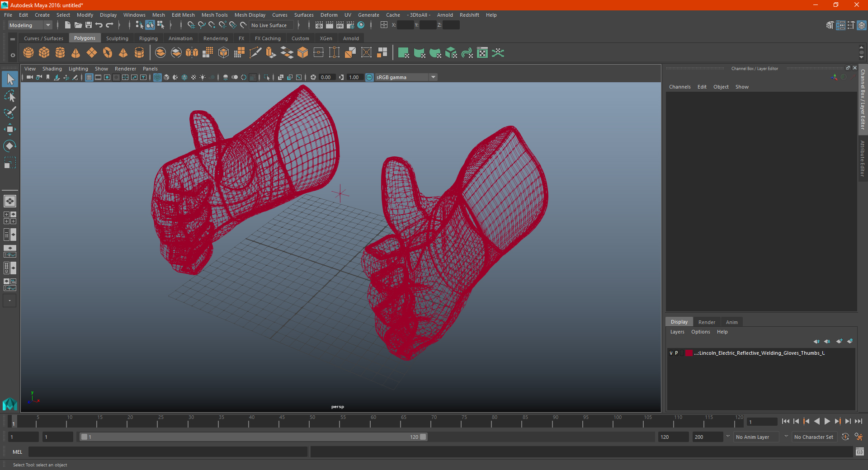
Task: Open the Channels menu in Channel Box
Action: point(679,87)
